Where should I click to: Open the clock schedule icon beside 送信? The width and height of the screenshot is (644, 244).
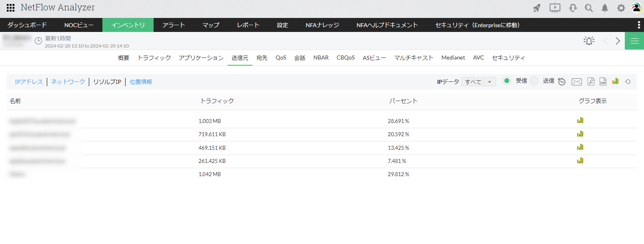click(x=562, y=81)
